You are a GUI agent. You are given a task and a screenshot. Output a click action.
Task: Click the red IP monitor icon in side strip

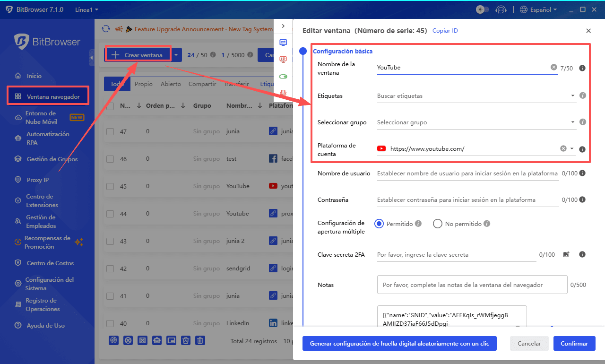(283, 59)
